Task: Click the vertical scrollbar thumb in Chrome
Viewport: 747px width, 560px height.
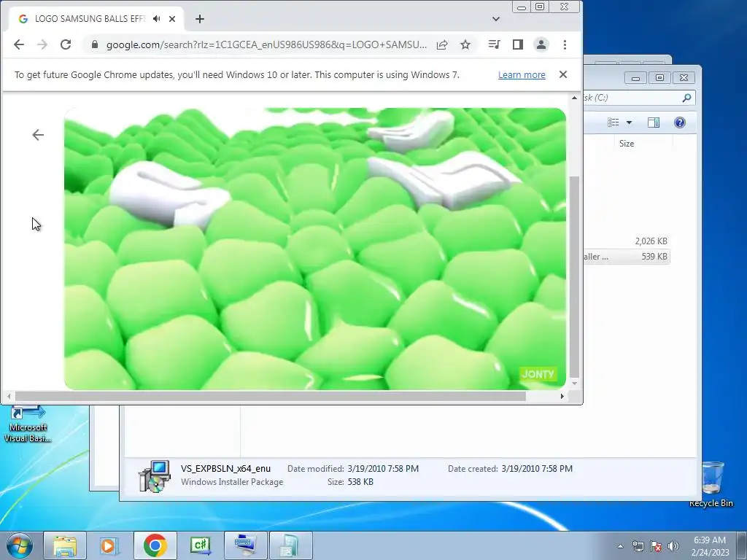Action: (x=575, y=276)
